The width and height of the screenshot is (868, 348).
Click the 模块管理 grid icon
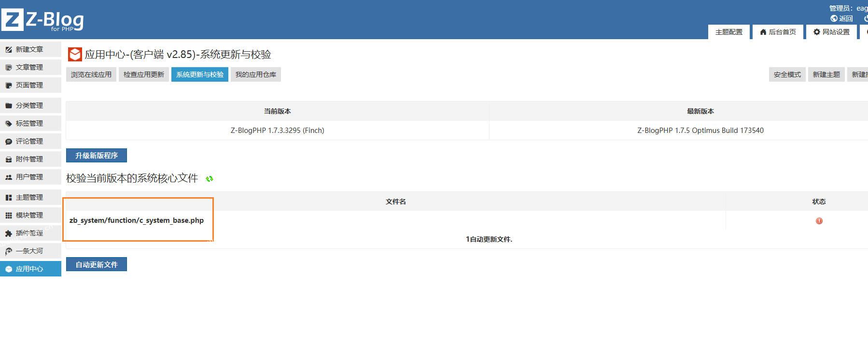tap(9, 216)
